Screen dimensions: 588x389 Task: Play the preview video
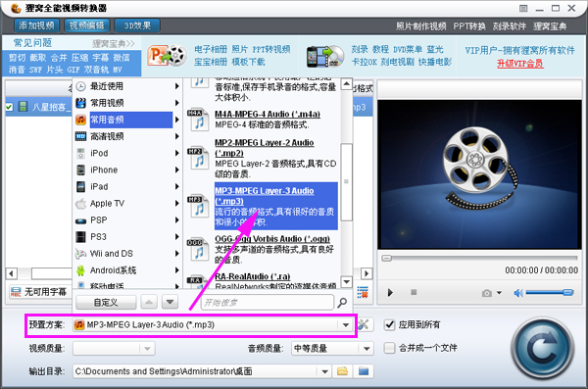[x=390, y=293]
